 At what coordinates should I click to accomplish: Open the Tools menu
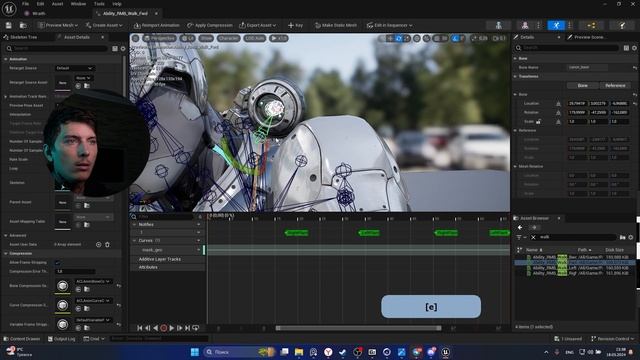(99, 4)
